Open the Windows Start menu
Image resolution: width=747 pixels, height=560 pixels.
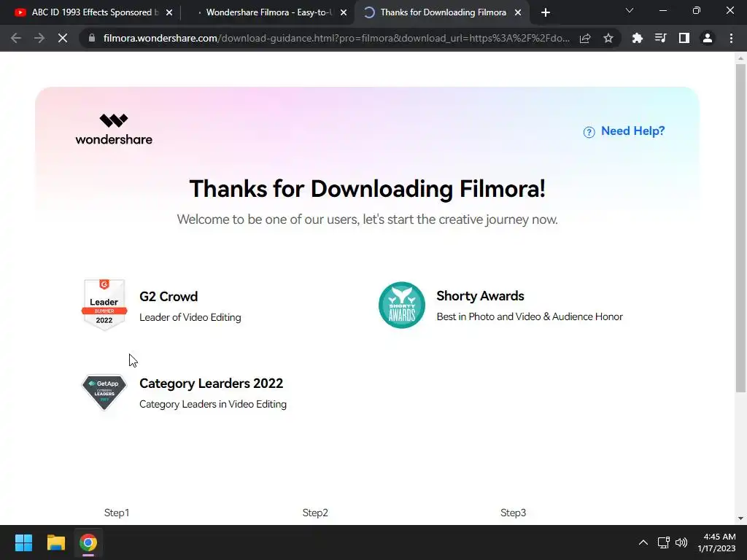point(23,542)
